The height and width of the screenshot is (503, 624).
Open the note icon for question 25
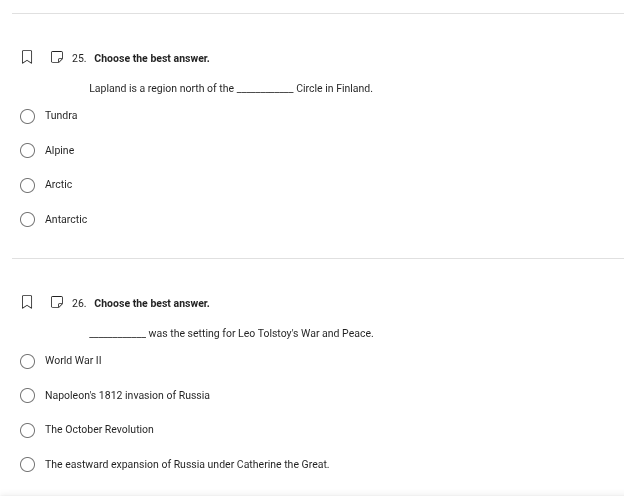point(57,58)
